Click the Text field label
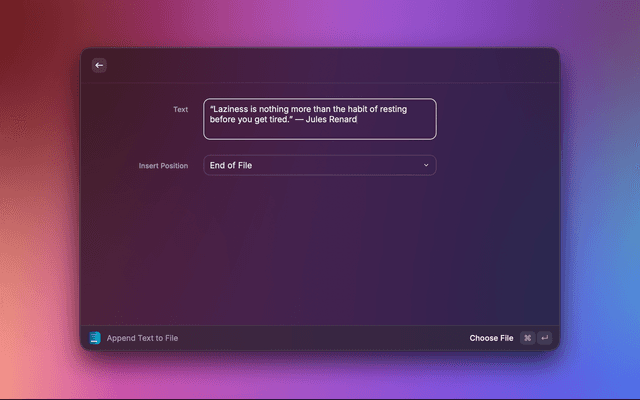 pyautogui.click(x=180, y=109)
